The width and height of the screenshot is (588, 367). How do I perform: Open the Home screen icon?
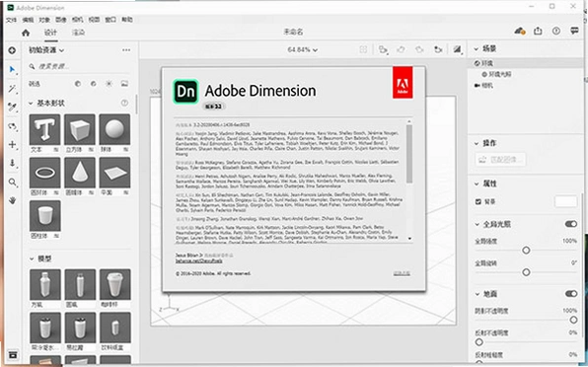[26, 33]
